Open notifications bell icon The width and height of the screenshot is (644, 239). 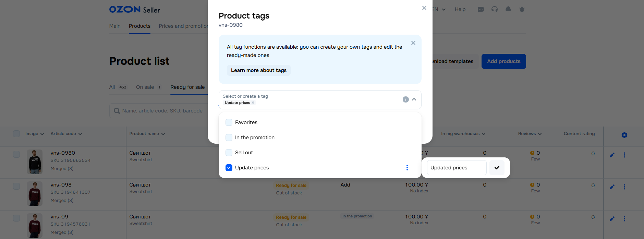tap(508, 10)
